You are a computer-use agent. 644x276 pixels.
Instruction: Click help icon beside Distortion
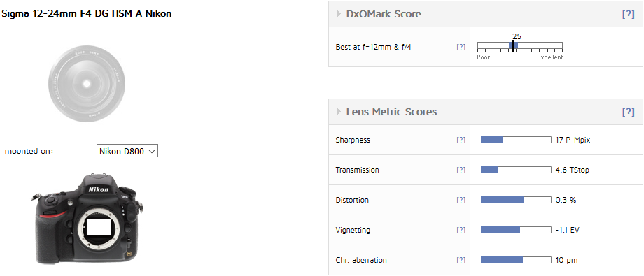point(461,200)
